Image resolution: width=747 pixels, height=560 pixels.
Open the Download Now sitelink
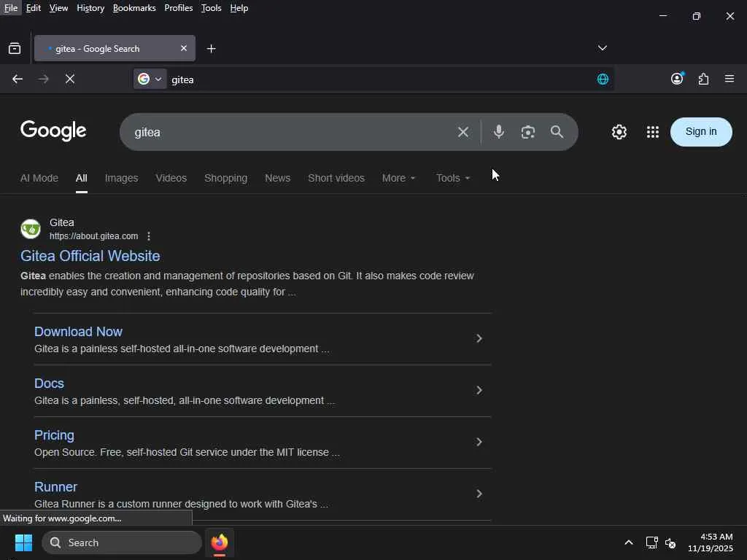78,332
